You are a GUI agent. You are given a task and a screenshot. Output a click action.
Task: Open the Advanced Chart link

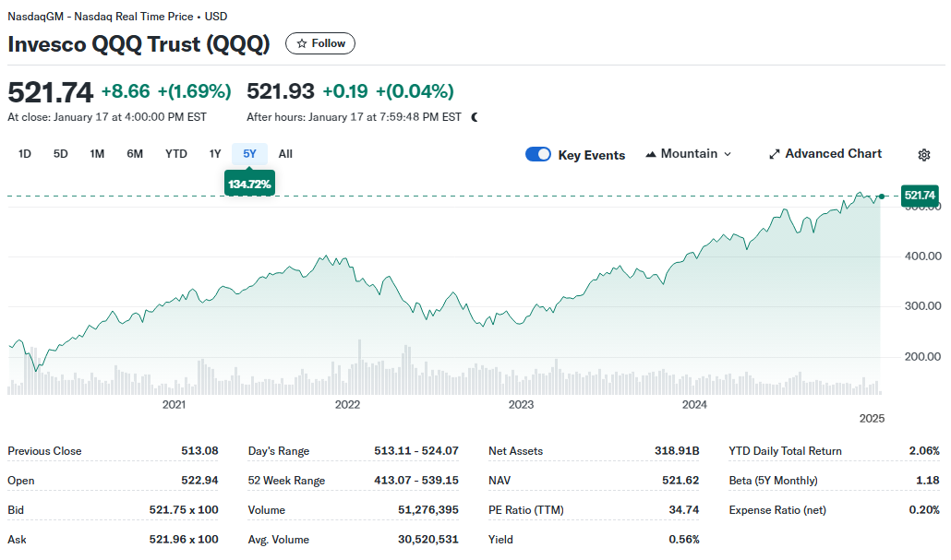click(825, 154)
